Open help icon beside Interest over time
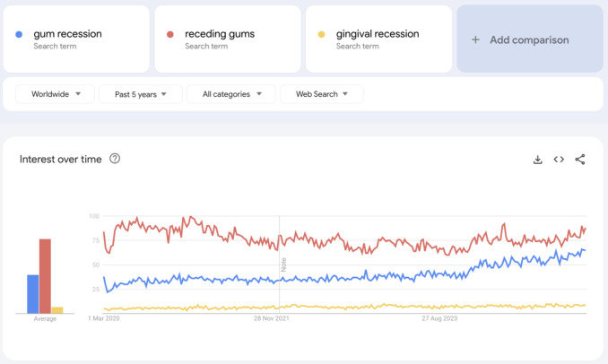The image size is (608, 364). coord(115,159)
